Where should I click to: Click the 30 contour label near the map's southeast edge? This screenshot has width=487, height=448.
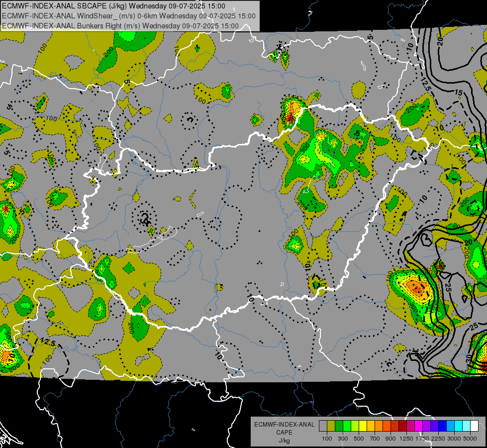point(469,358)
